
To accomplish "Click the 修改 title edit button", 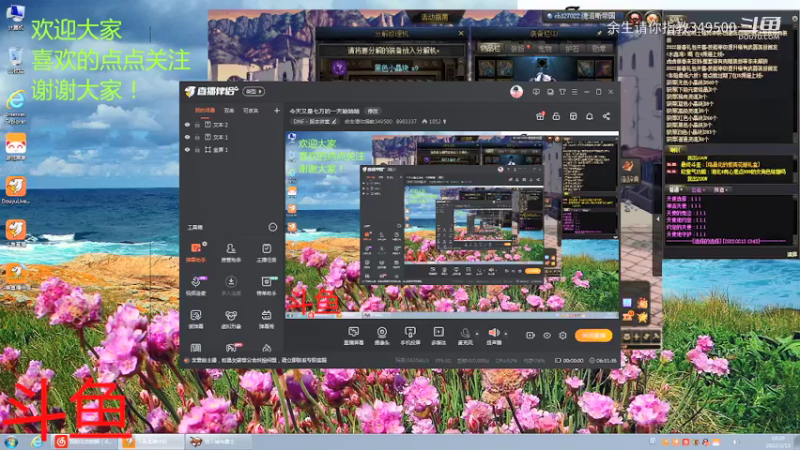I will (x=373, y=111).
